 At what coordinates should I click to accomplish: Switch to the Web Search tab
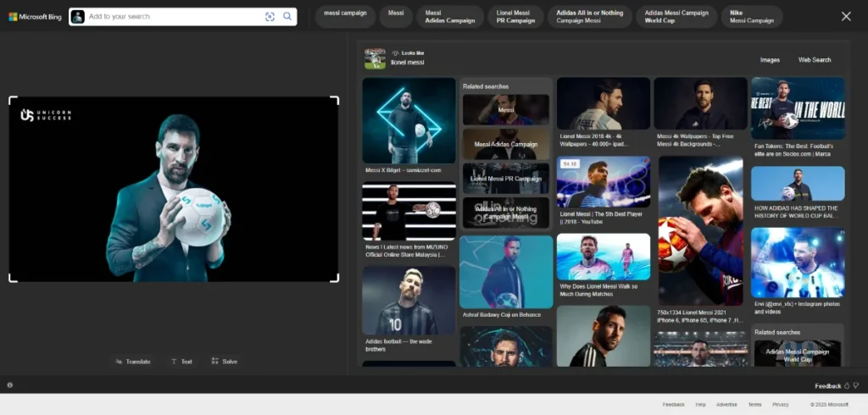click(x=815, y=60)
